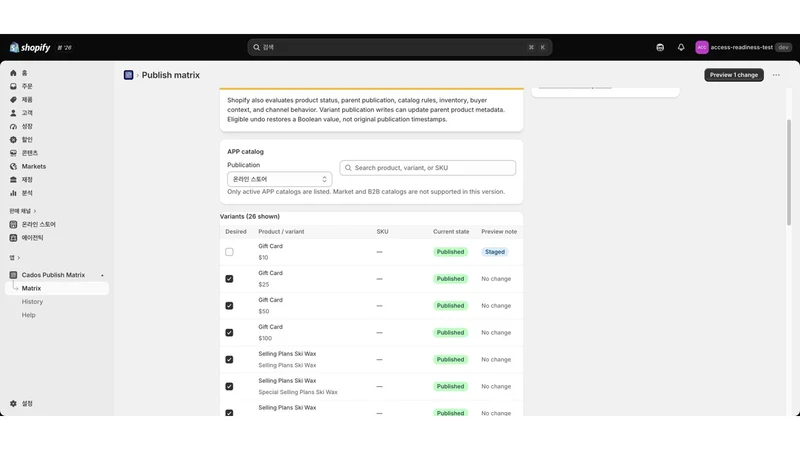
Task: Check the Gift Card $10 desired checkbox
Action: coord(229,252)
